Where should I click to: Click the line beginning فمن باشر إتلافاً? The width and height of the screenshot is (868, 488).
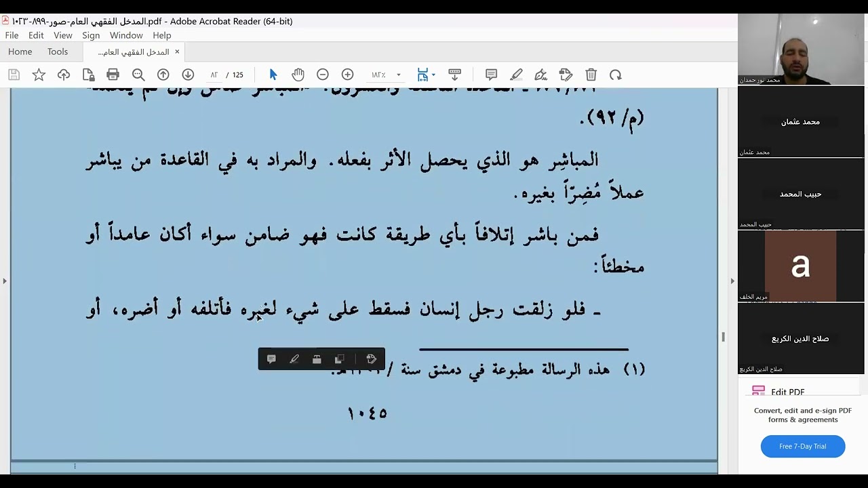342,235
